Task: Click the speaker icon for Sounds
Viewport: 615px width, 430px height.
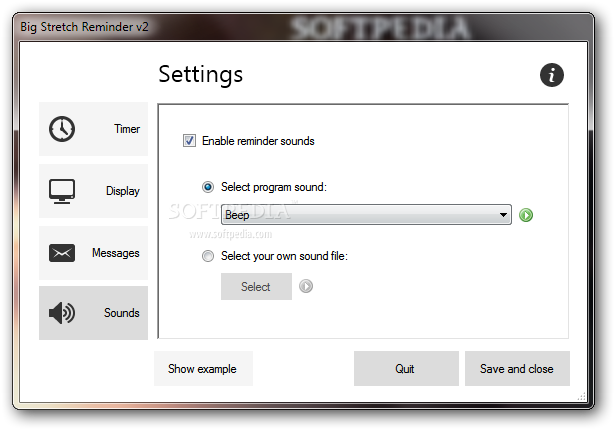Action: point(62,313)
